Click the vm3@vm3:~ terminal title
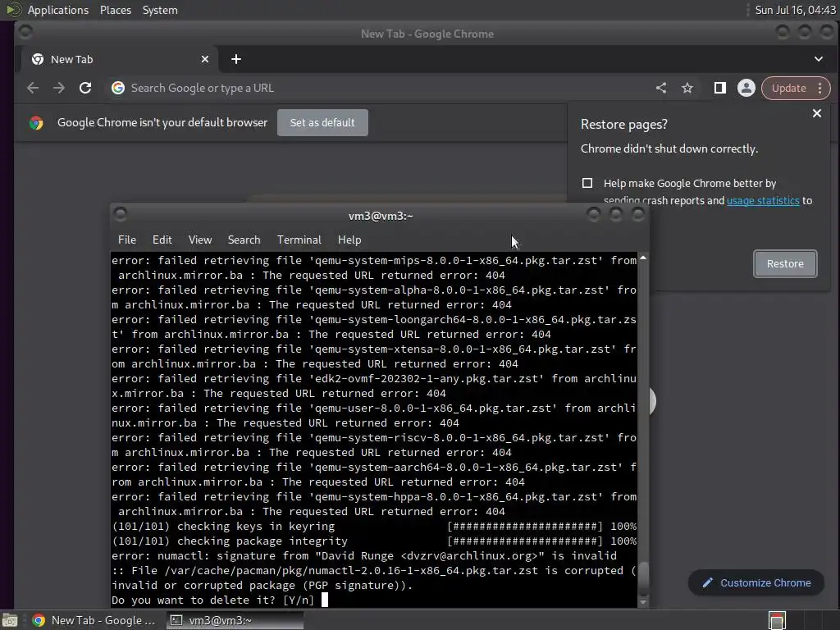The height and width of the screenshot is (630, 840). 381,216
